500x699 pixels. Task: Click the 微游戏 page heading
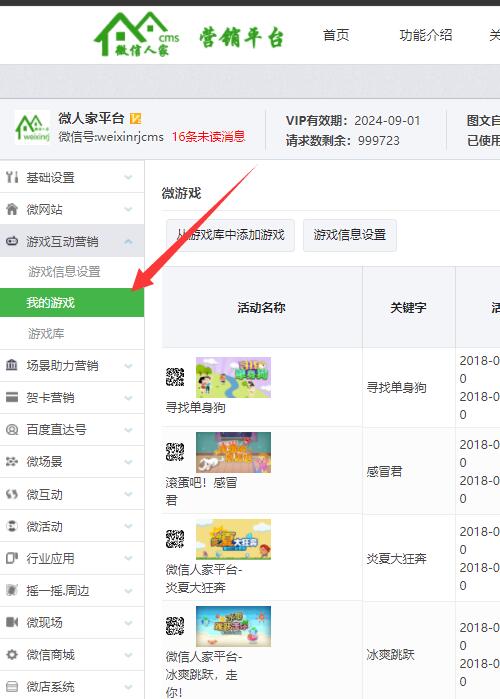tap(181, 193)
